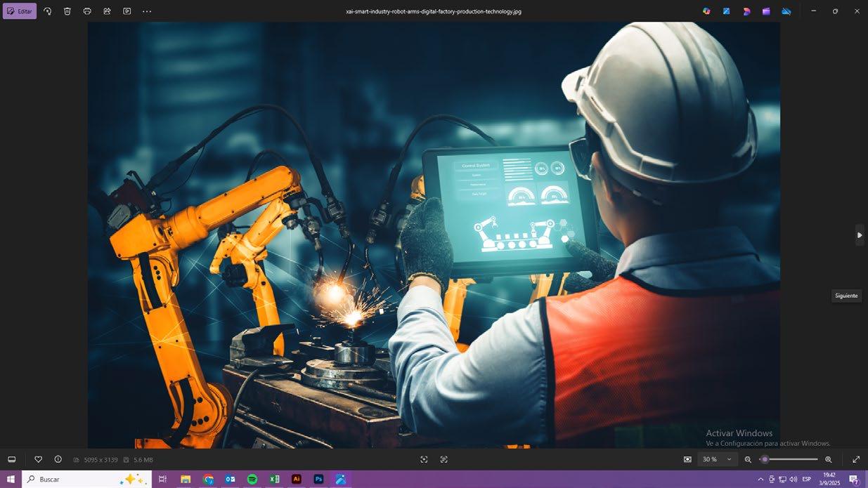Open the 30 % zoom level dropdown
The image size is (868, 488).
pos(717,459)
